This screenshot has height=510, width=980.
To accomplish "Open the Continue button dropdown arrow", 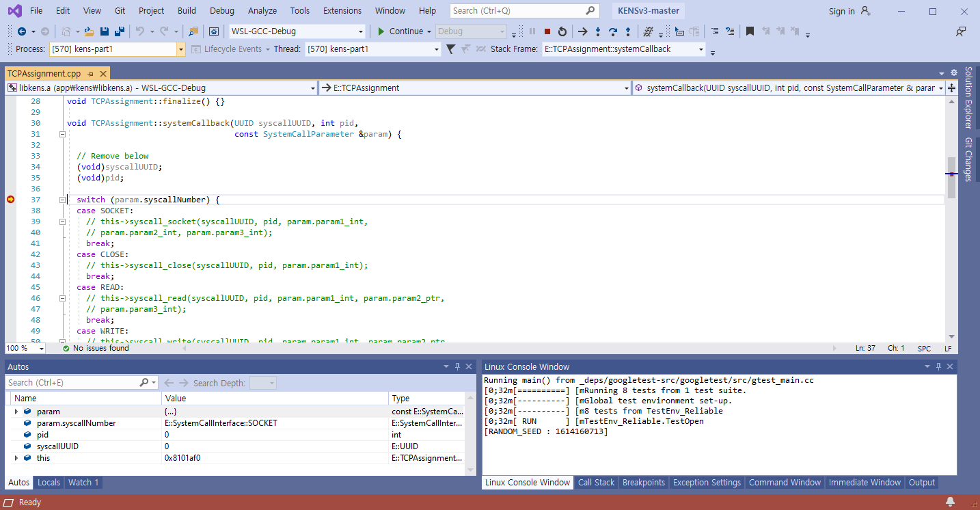I will click(429, 31).
